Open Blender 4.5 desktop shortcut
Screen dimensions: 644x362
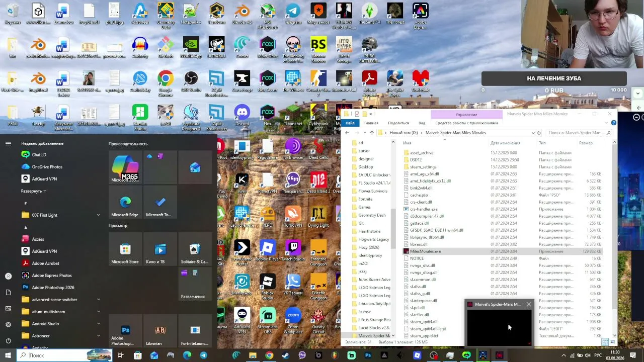point(242,14)
